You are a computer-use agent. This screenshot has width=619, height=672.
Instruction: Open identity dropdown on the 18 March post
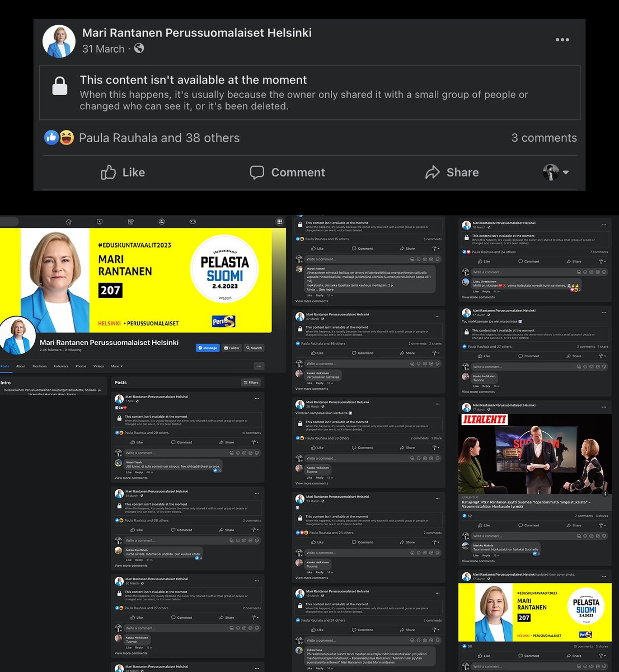(x=602, y=262)
